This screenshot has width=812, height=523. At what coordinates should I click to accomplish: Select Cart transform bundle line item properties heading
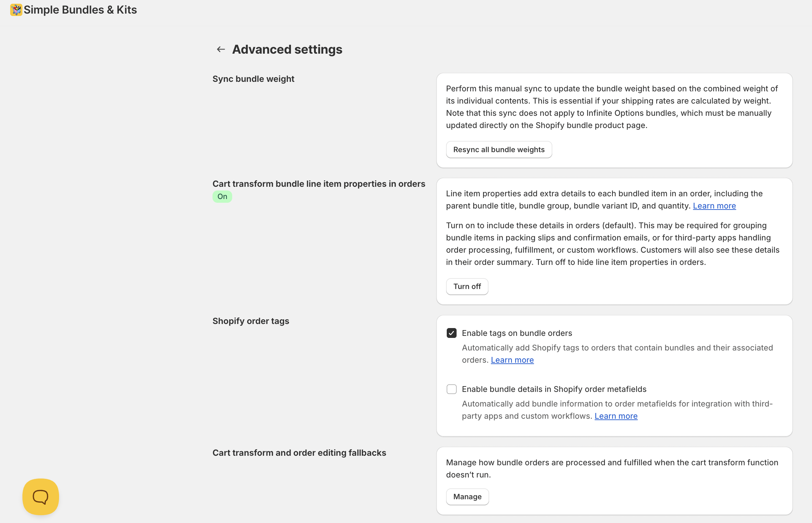click(318, 184)
